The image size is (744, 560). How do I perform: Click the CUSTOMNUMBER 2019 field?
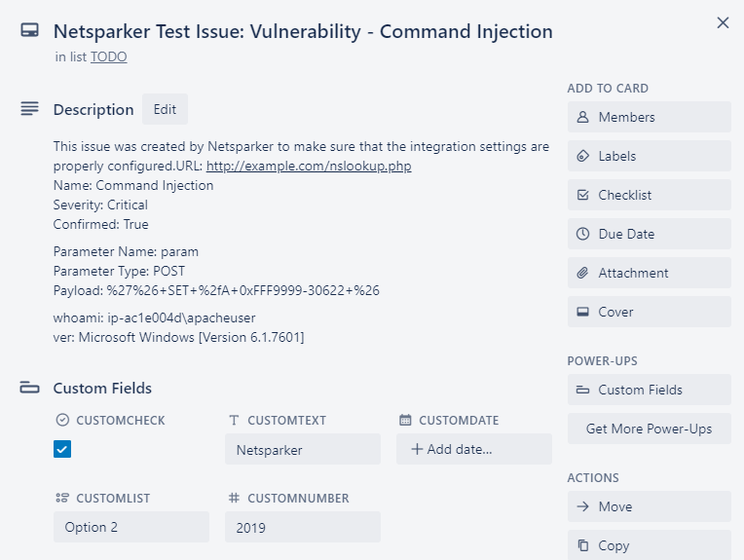click(302, 527)
